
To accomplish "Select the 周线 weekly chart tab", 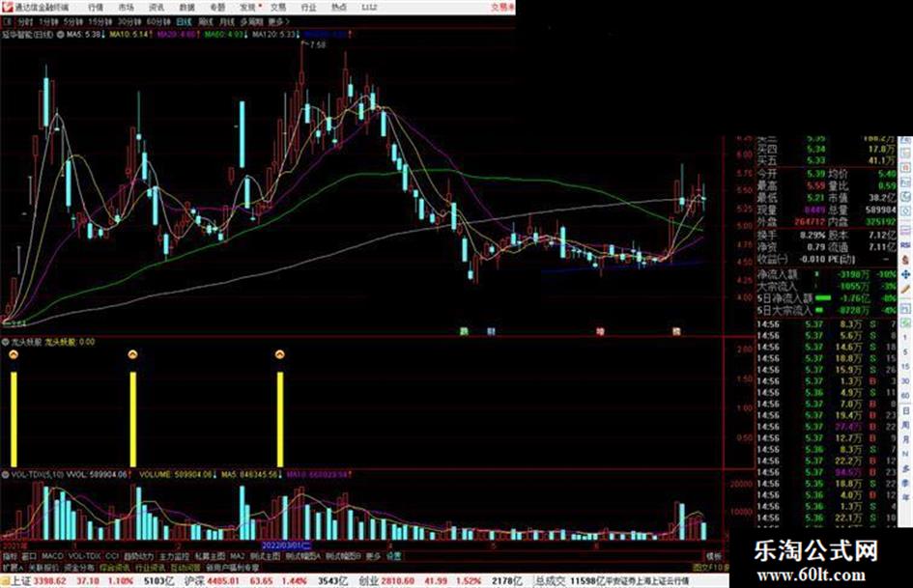I will coord(206,22).
